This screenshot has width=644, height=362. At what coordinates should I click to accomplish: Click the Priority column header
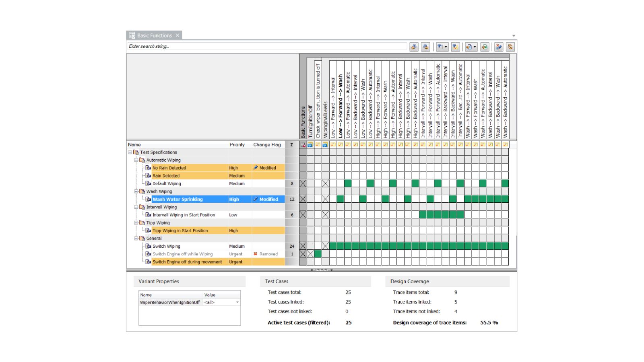[x=240, y=145]
